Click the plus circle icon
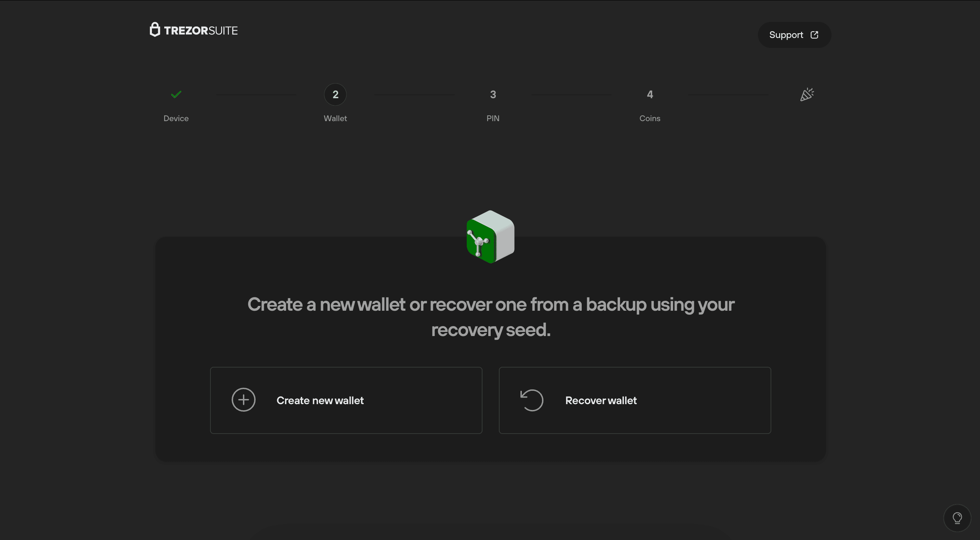 (244, 400)
